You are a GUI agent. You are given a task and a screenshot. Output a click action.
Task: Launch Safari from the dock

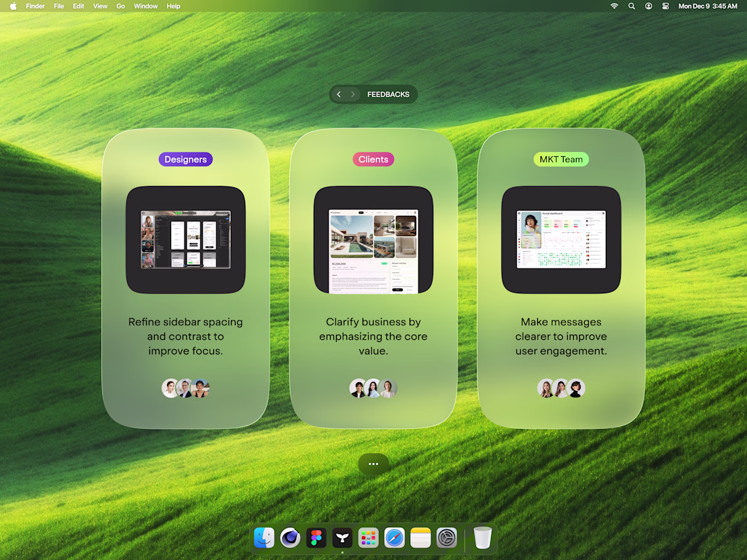point(395,538)
